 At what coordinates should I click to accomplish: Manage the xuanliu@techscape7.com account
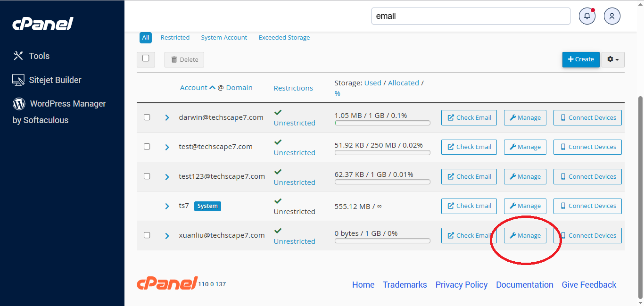tap(525, 235)
